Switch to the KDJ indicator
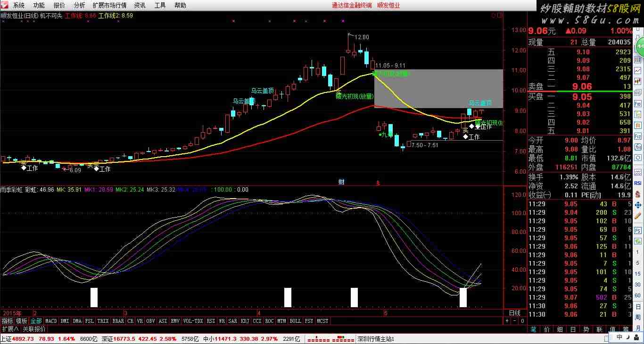644x344 pixels. pos(245,321)
